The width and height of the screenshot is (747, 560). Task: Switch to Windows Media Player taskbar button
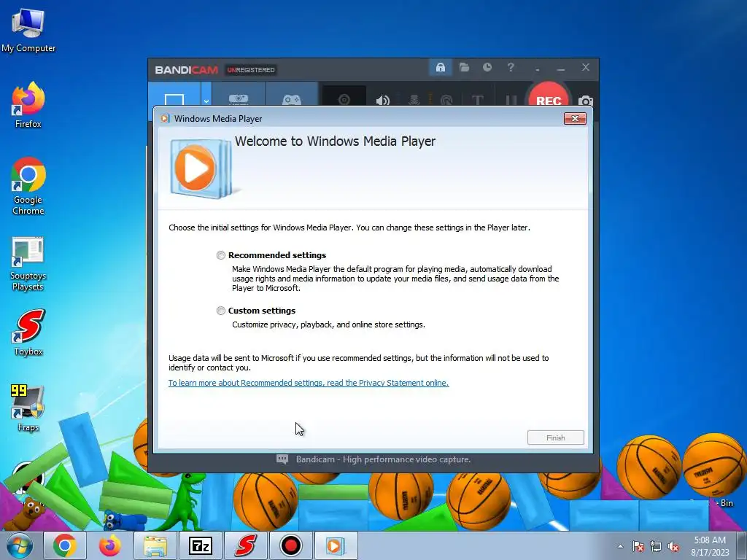pyautogui.click(x=336, y=545)
